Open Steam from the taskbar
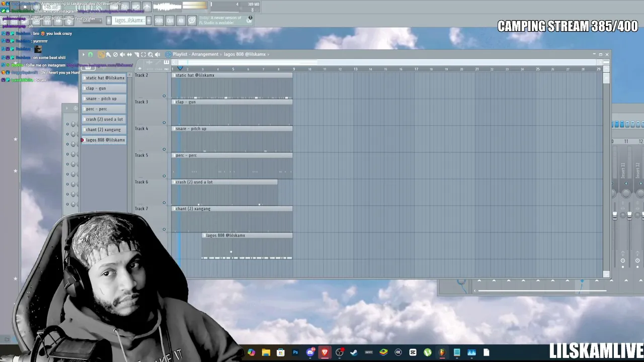The height and width of the screenshot is (362, 644). coord(354,352)
